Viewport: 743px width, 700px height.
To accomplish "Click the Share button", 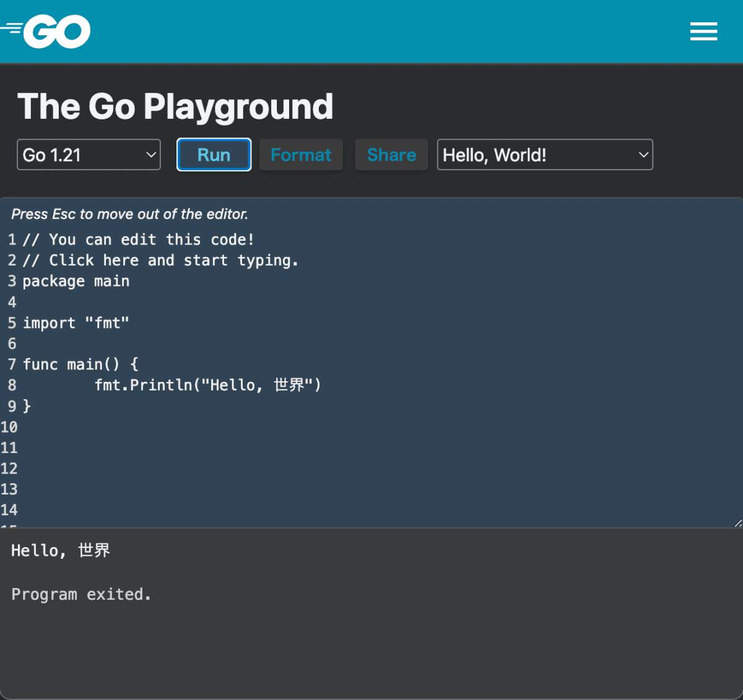I will tap(391, 155).
